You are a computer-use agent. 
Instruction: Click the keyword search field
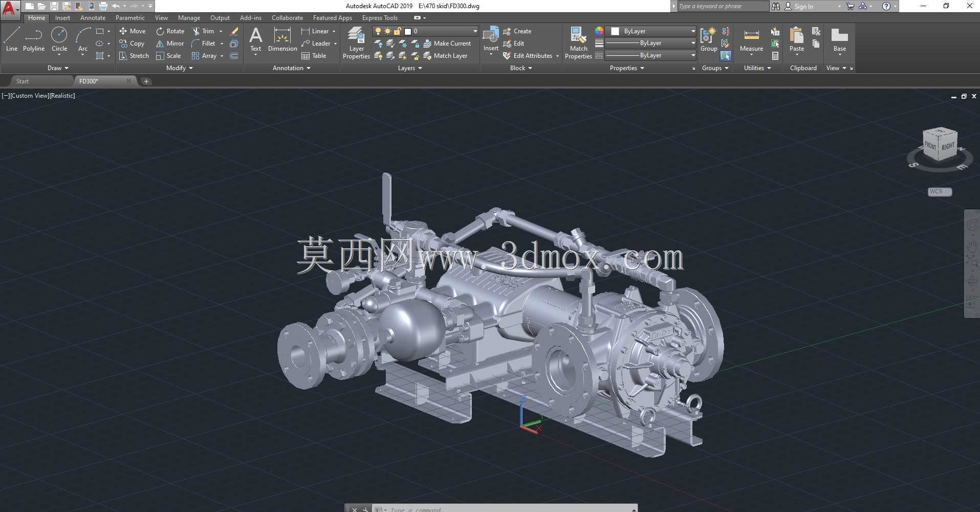(722, 6)
